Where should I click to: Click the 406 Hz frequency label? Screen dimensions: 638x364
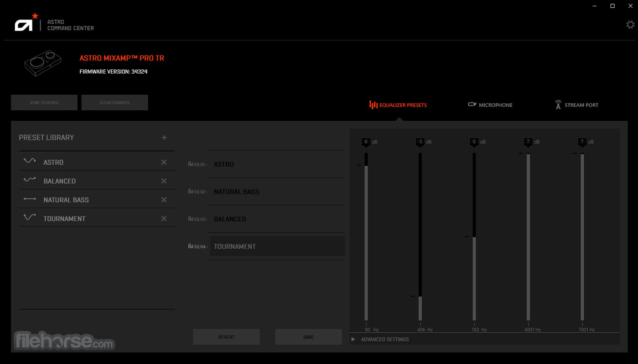[425, 330]
